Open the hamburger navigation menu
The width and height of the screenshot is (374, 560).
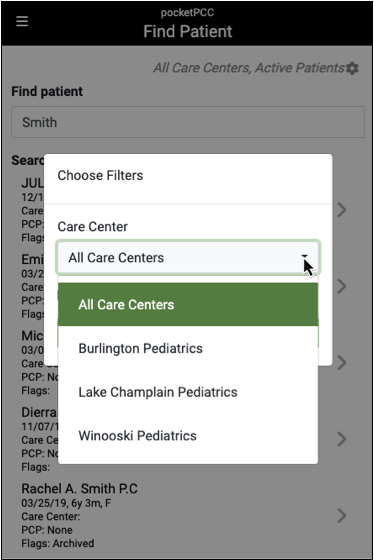click(x=22, y=21)
